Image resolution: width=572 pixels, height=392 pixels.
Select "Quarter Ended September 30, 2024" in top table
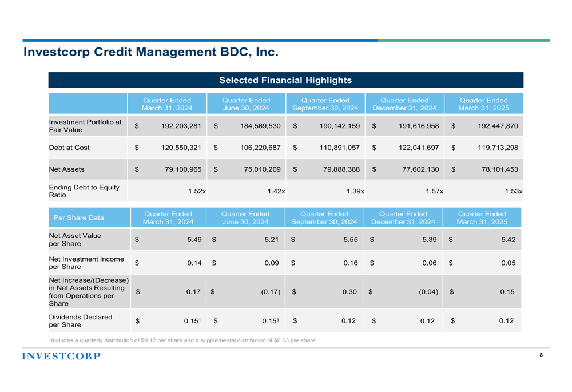pyautogui.click(x=325, y=104)
